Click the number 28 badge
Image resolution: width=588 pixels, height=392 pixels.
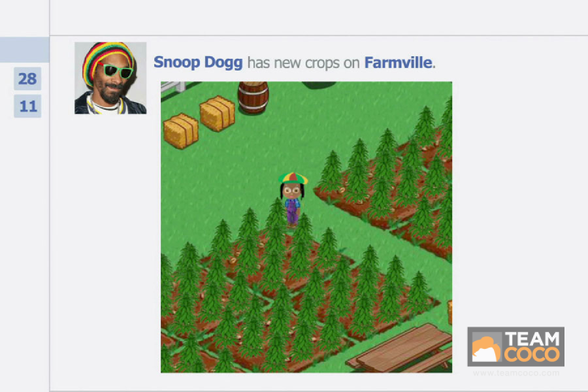click(x=27, y=79)
